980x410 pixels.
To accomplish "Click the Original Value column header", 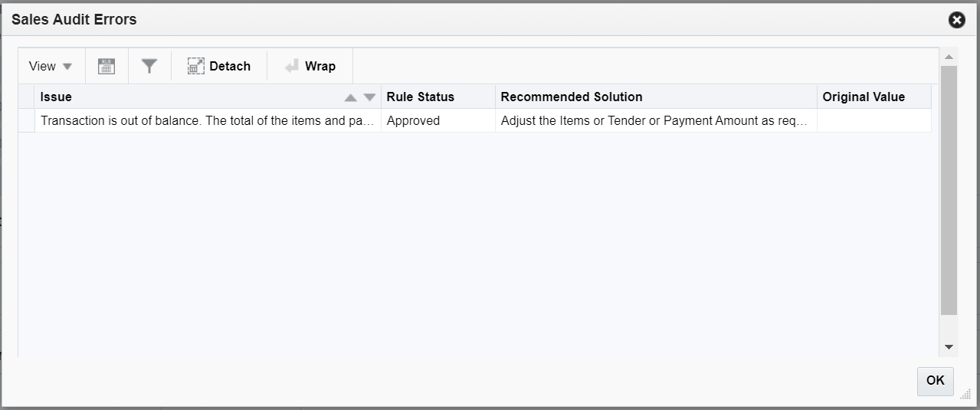I will 863,97.
